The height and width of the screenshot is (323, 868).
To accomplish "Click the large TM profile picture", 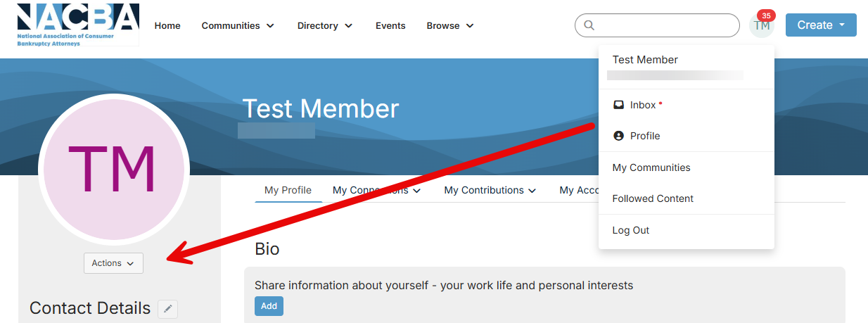I will pos(113,169).
